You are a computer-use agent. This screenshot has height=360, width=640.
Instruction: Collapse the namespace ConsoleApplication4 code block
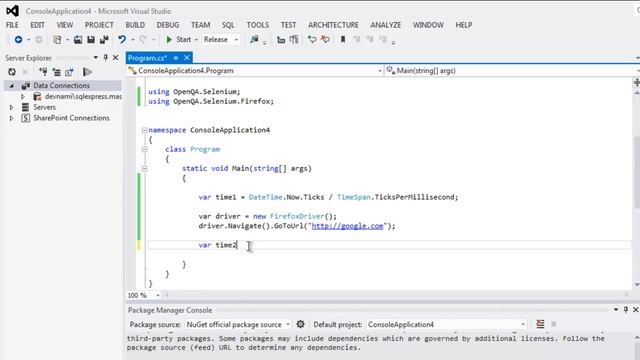pos(144,130)
